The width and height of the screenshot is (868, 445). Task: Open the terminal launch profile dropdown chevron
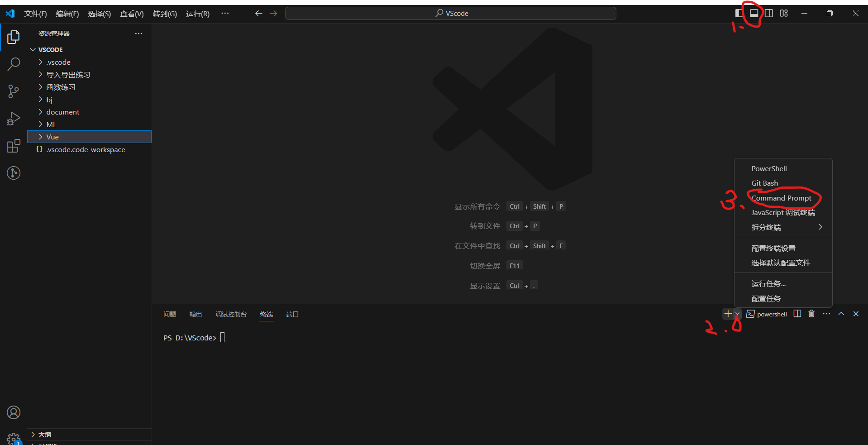pos(737,314)
